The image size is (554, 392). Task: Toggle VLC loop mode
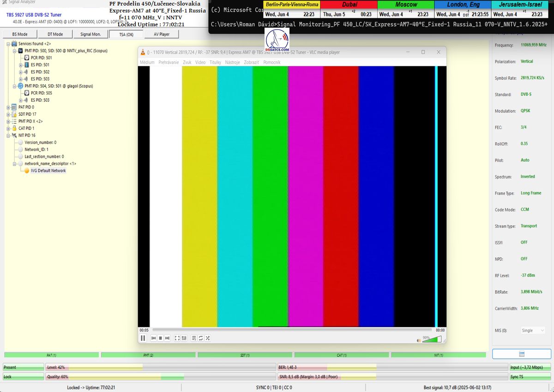(201, 338)
